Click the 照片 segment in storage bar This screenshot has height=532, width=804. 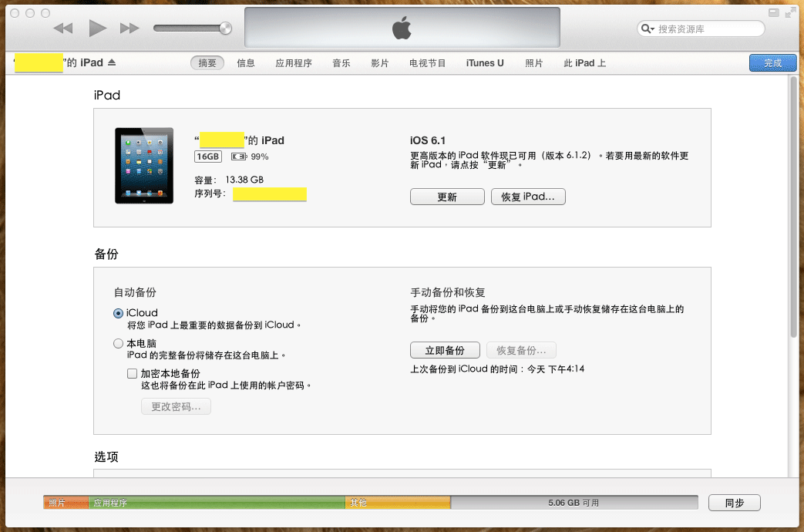tap(66, 503)
